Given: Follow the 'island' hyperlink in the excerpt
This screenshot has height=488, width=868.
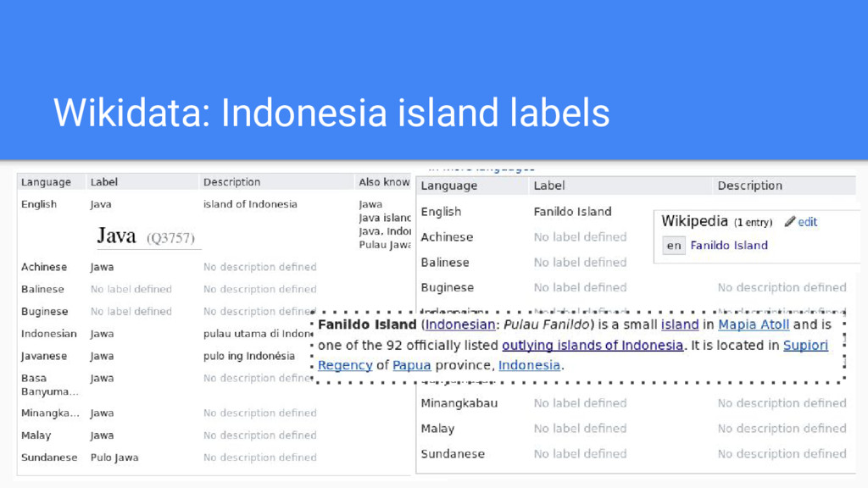Looking at the screenshot, I should (x=680, y=324).
